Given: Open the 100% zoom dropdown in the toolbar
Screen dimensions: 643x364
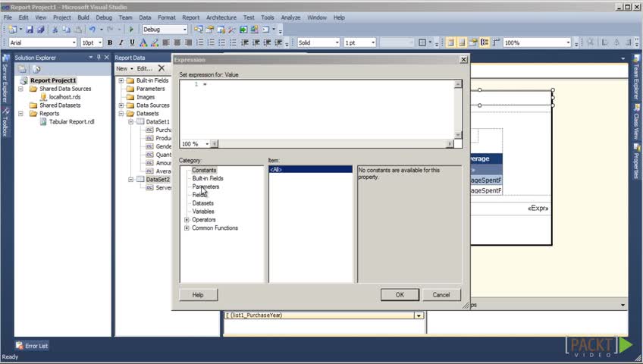Looking at the screenshot, I should [568, 42].
